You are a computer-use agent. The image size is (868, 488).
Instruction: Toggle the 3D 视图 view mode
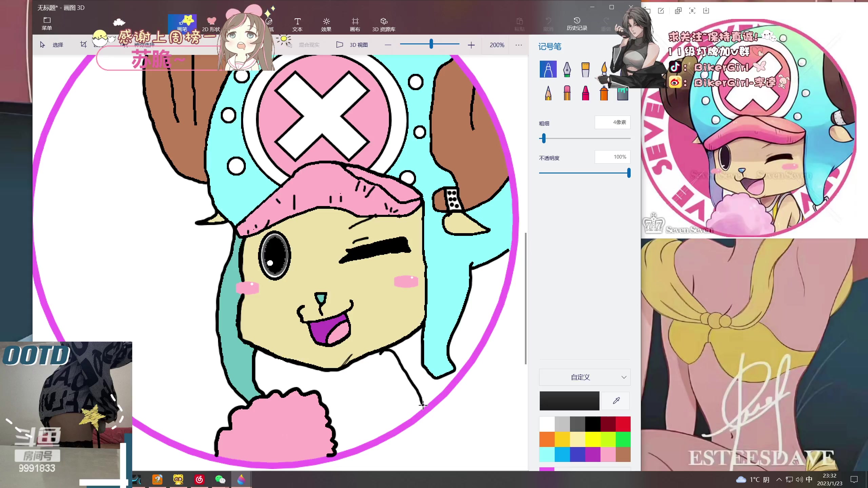352,45
